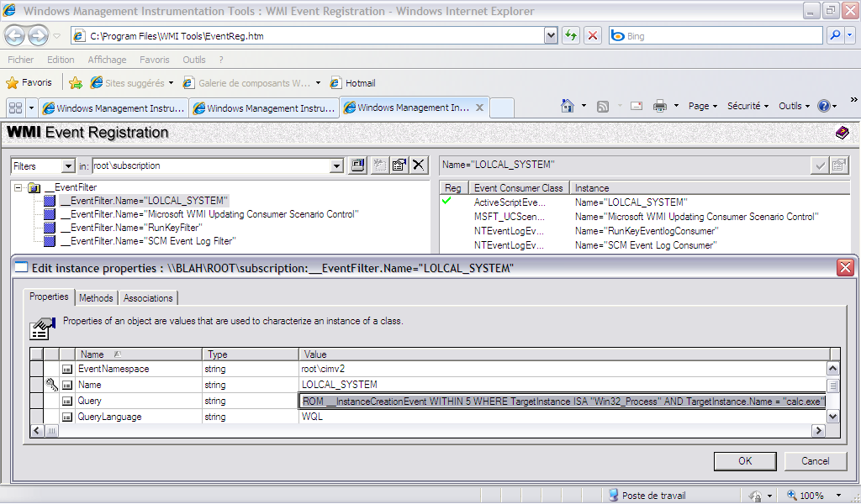The height and width of the screenshot is (504, 861).
Task: Collapse the __EventFilter tree node
Action: (x=18, y=187)
